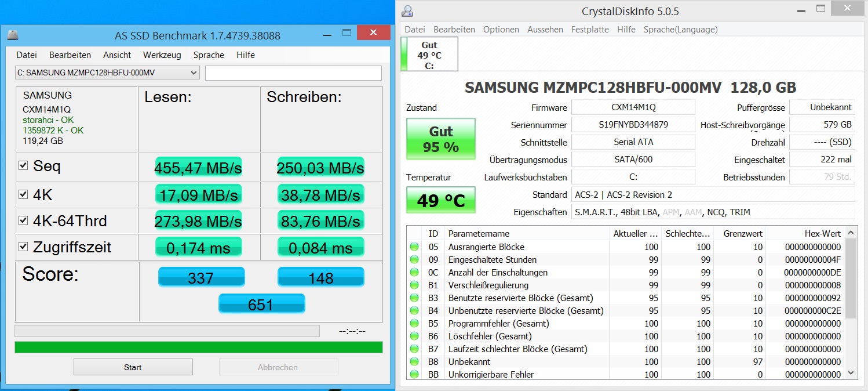Toggle the Zugriffszeit checkbox
Image resolution: width=868 pixels, height=391 pixels.
tap(23, 247)
